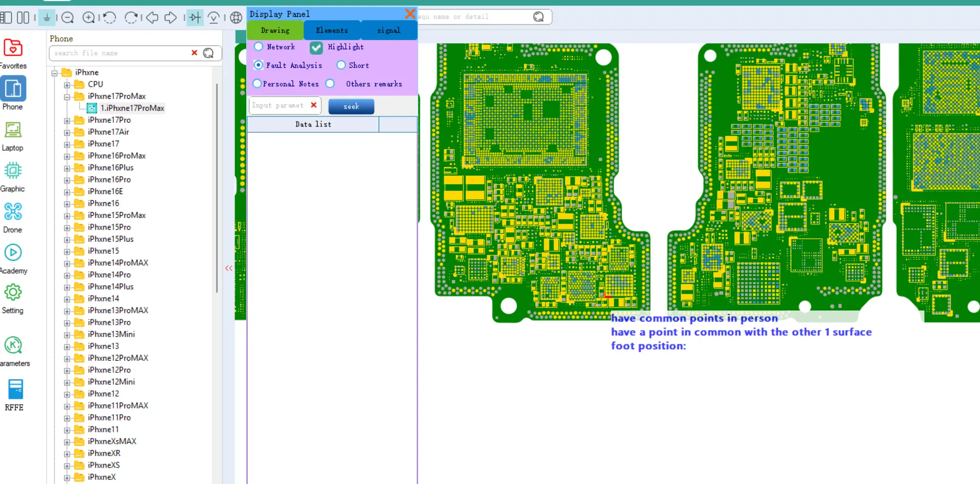Select the Others remarks radio button
This screenshot has height=484, width=980.
(330, 84)
